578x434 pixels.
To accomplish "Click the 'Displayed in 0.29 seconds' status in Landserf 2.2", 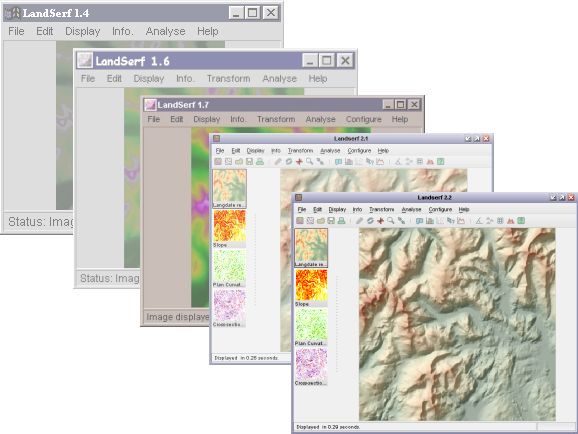I will click(328, 427).
